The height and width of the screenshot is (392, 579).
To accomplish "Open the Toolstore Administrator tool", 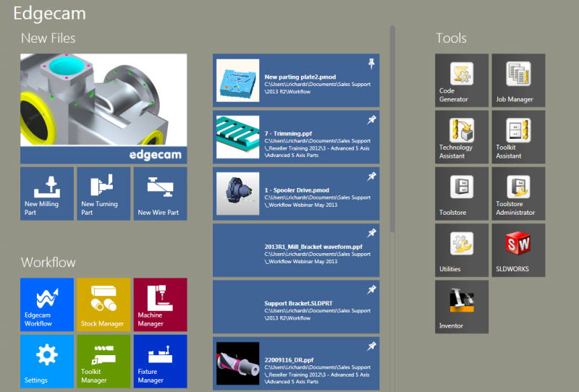I will point(518,194).
